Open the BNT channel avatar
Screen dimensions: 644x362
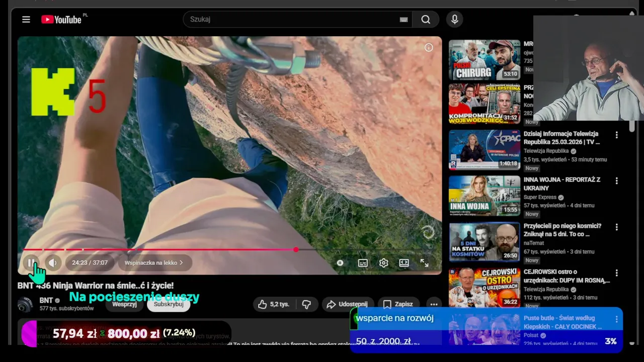[x=25, y=304]
